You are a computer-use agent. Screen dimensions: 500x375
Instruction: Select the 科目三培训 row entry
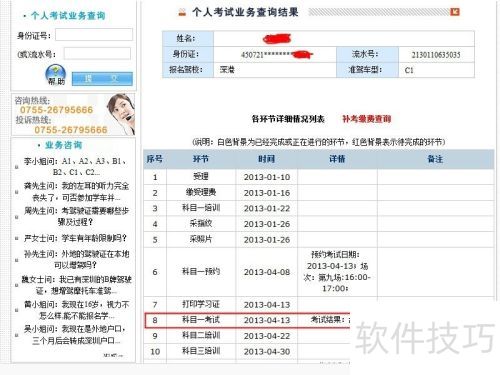[201, 351]
